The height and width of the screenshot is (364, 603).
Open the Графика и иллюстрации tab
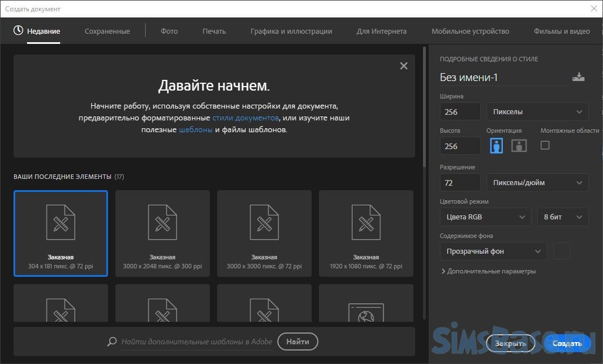point(291,31)
